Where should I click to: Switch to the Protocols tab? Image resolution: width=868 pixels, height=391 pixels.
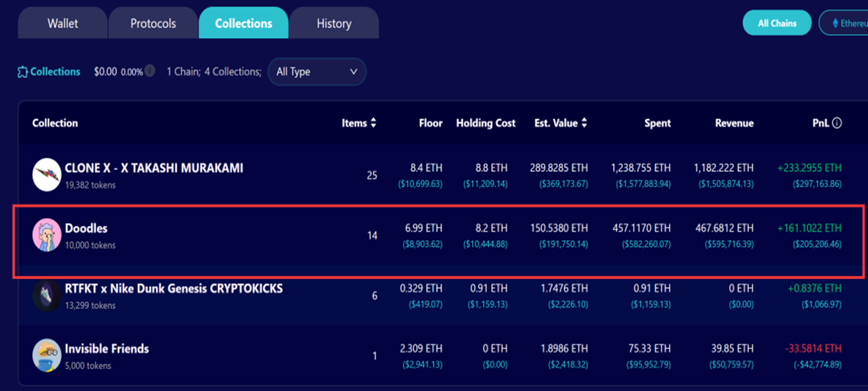153,23
